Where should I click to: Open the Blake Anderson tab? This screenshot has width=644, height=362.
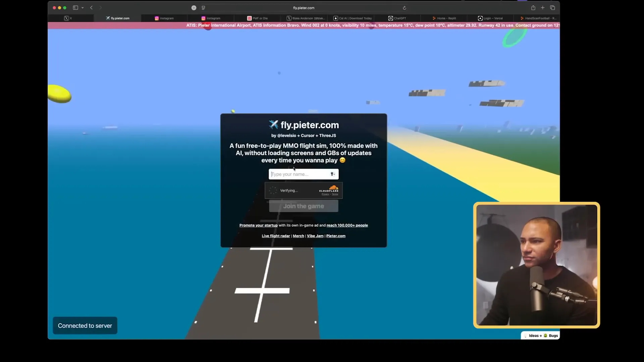[306, 18]
